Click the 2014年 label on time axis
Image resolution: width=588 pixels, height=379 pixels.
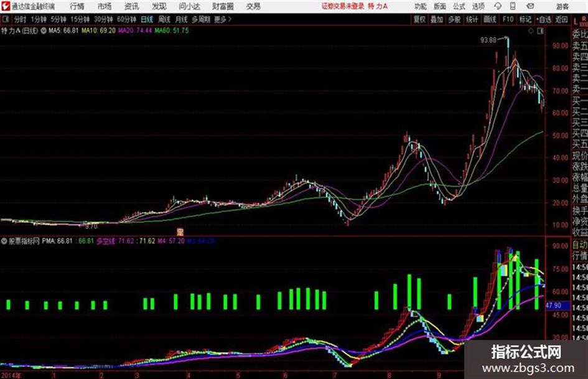(11, 375)
